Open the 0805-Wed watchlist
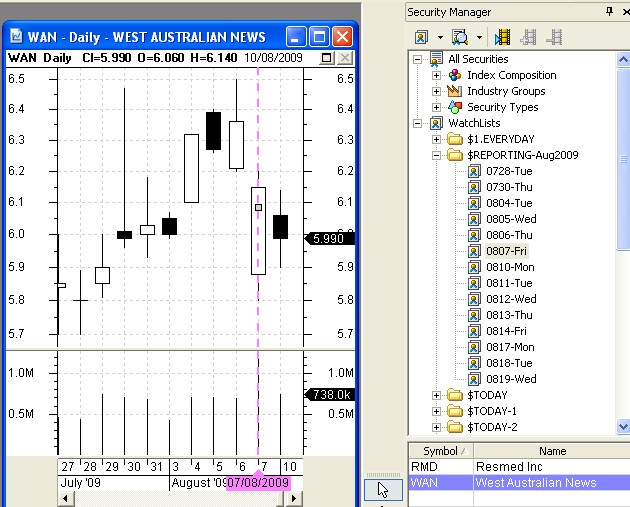The image size is (630, 507). pyautogui.click(x=511, y=219)
